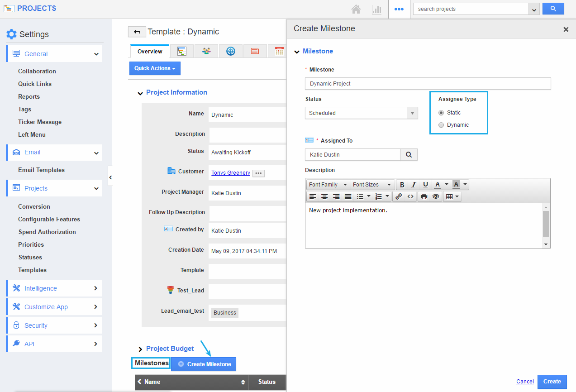Open the Quick Actions dropdown
Image resolution: width=576 pixels, height=392 pixels.
155,68
